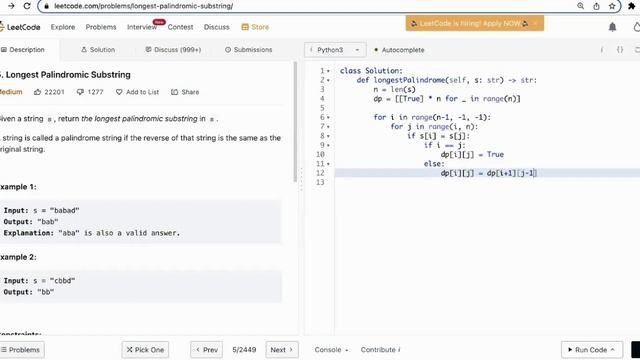Collapse code fold arrow on line 2
Screen dimensions: 640x360
coord(328,80)
